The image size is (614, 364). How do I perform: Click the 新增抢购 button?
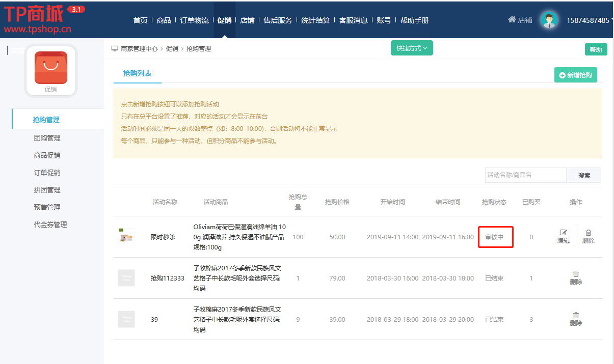575,75
